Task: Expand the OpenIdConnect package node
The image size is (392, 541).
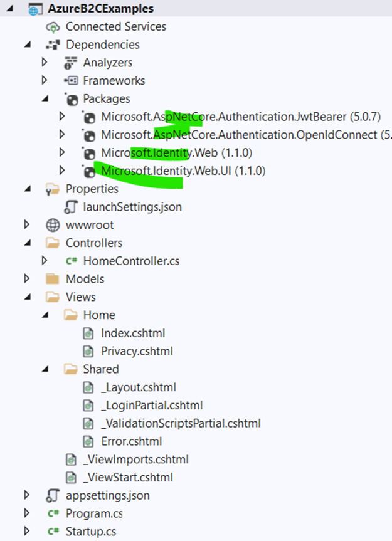Action: point(62,134)
